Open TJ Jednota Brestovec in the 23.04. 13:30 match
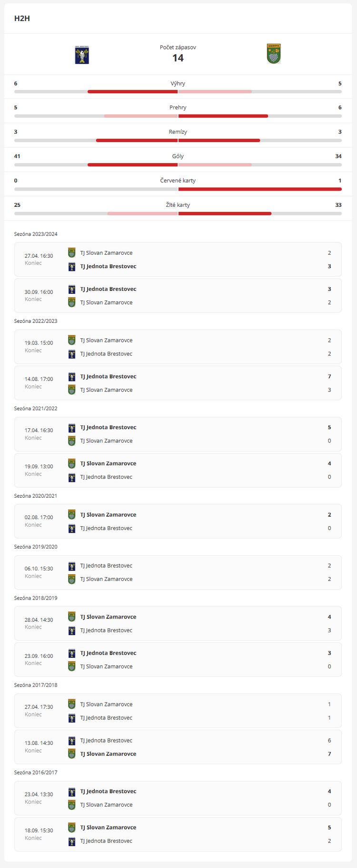The height and width of the screenshot is (868, 357). tap(108, 791)
